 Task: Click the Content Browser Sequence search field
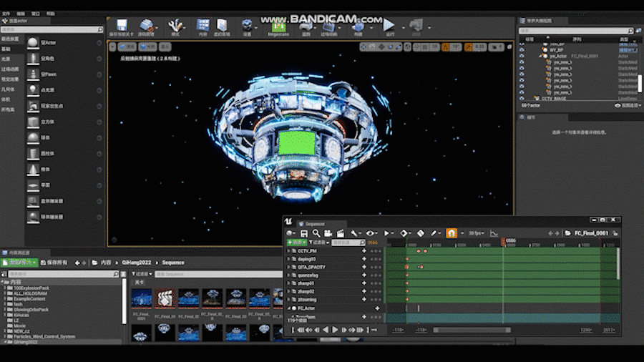click(x=218, y=274)
